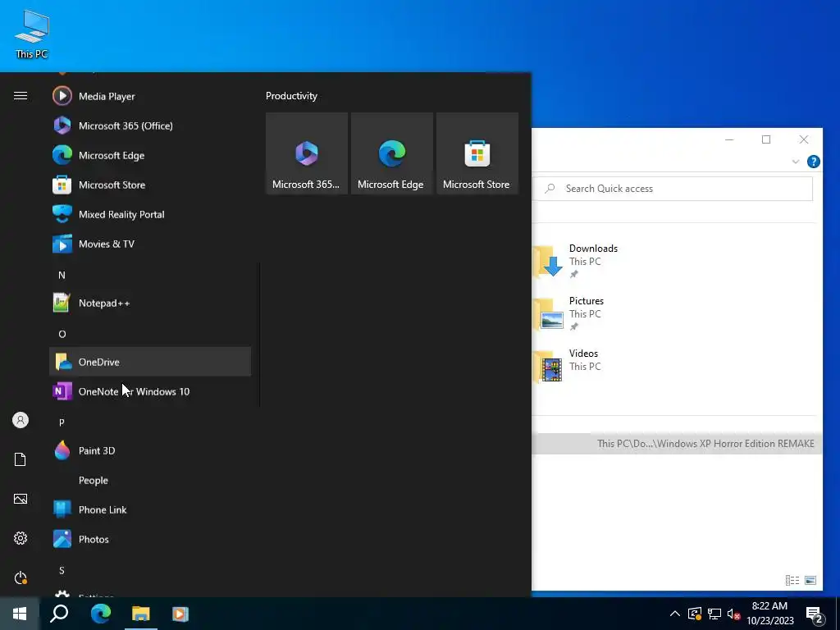Click the Microsoft 365 productivity tile
This screenshot has width=840, height=630.
point(307,153)
